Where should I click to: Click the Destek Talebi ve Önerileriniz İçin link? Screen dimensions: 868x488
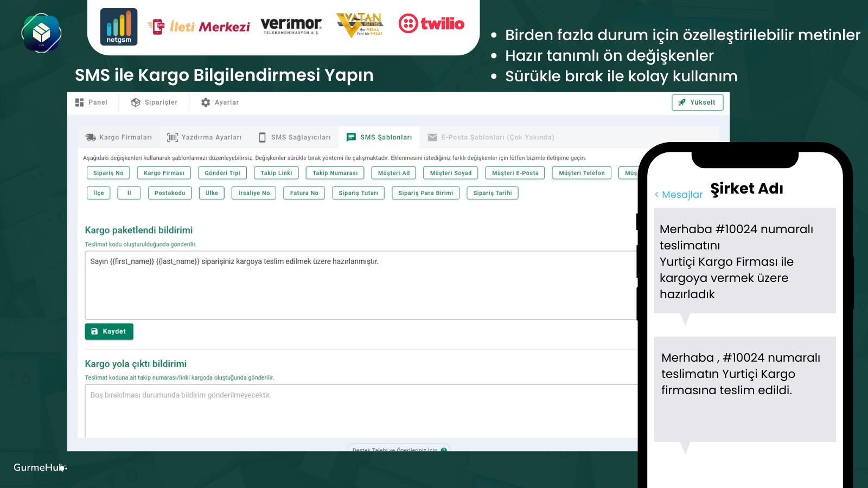[399, 450]
